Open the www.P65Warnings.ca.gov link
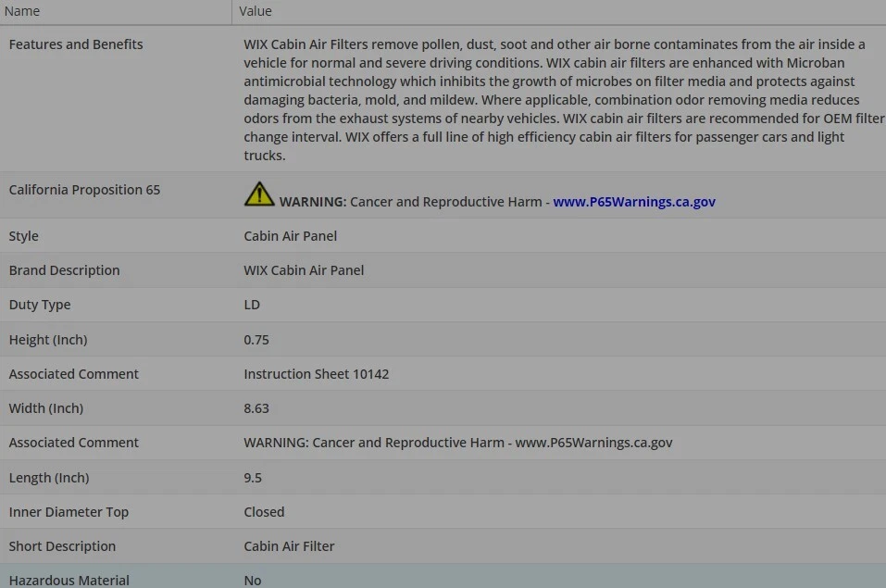 point(634,202)
